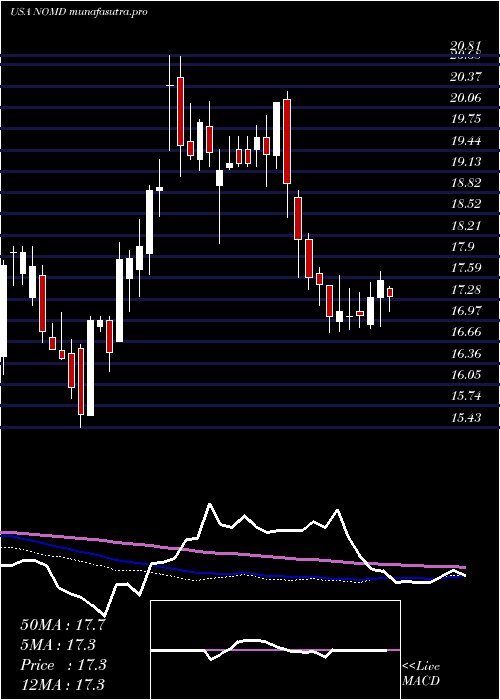Click the 18.52 price axis label
This screenshot has width=500, height=700.
[x=466, y=205]
